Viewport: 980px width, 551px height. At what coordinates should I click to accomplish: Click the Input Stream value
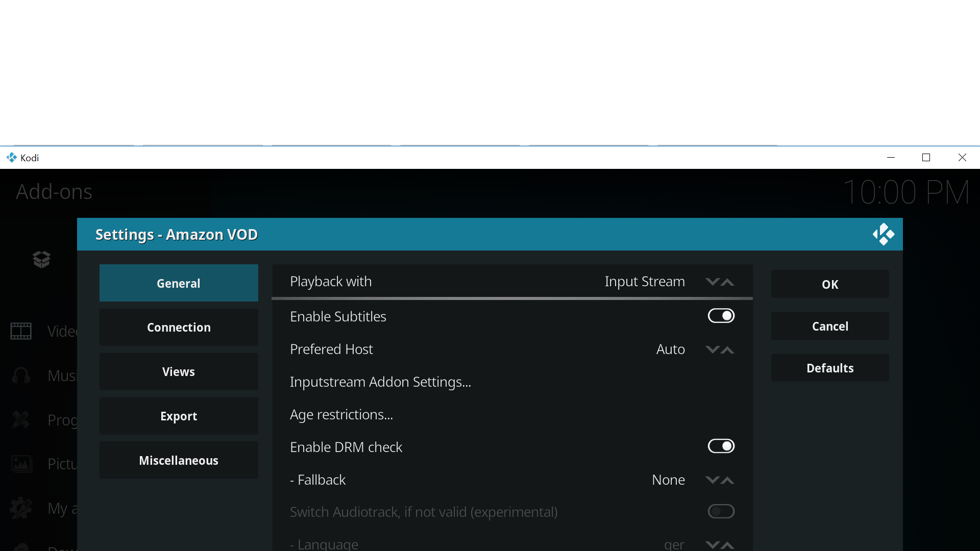645,281
